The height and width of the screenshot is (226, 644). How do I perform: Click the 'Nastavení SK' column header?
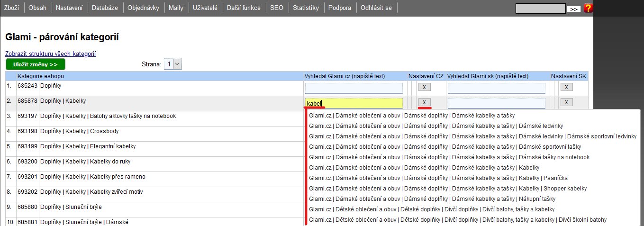(568, 76)
